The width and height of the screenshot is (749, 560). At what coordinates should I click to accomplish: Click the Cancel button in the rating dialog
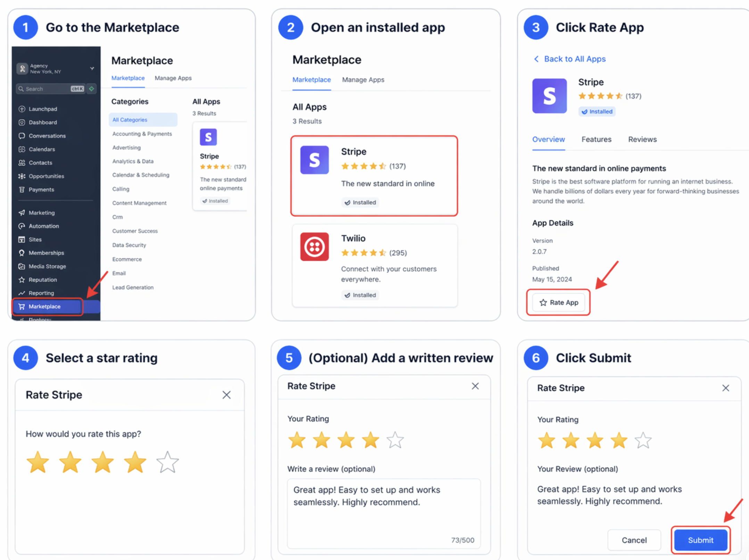[634, 540]
